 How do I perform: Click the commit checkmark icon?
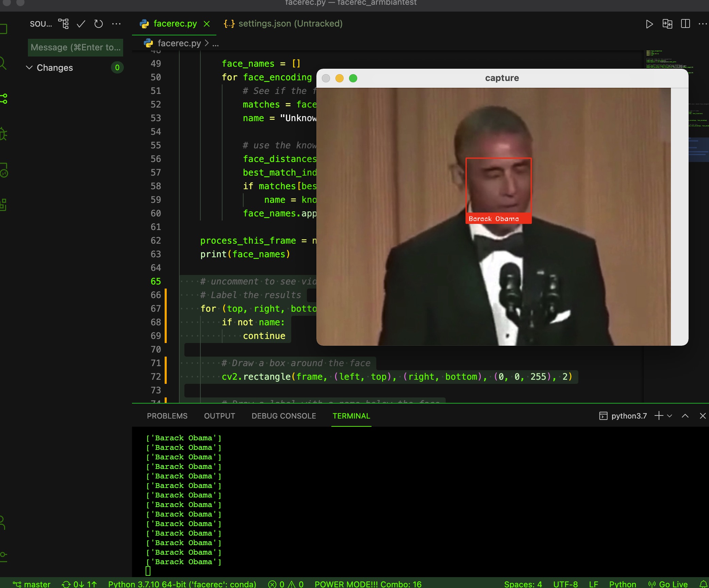(x=81, y=24)
